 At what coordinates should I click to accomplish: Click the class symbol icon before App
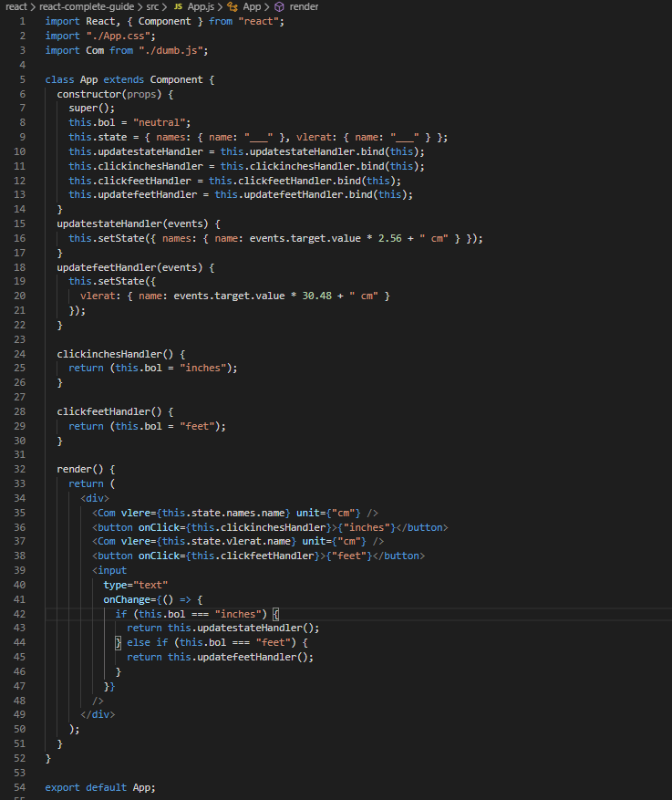pyautogui.click(x=233, y=6)
